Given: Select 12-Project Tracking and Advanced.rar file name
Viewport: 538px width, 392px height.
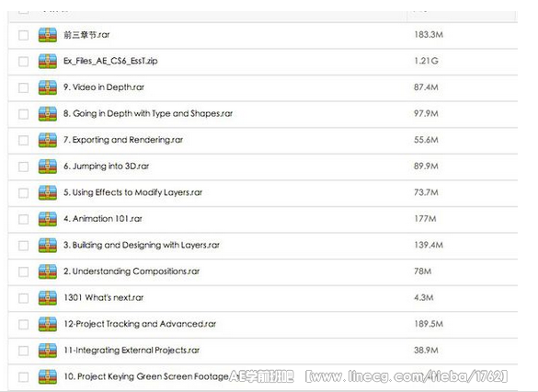Looking at the screenshot, I should 140,324.
